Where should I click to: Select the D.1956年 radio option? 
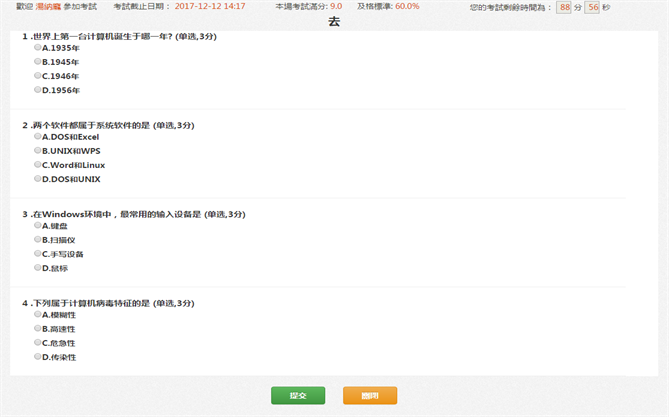tap(38, 90)
